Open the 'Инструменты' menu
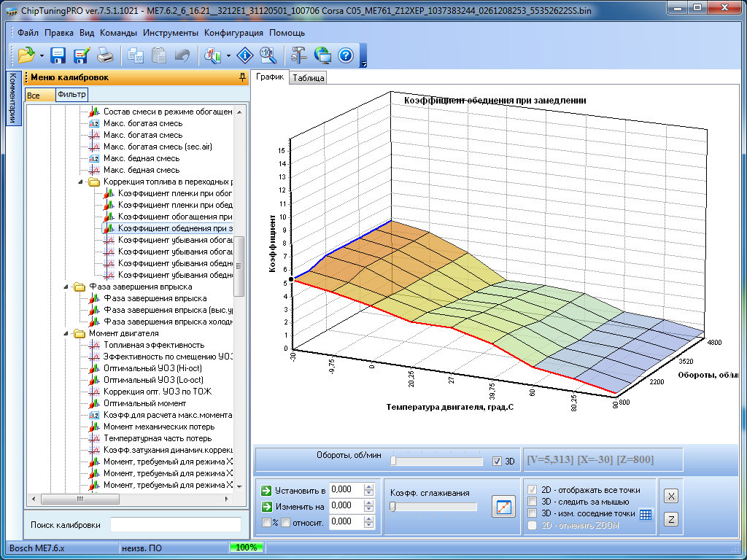Image resolution: width=747 pixels, height=560 pixels. [x=170, y=33]
